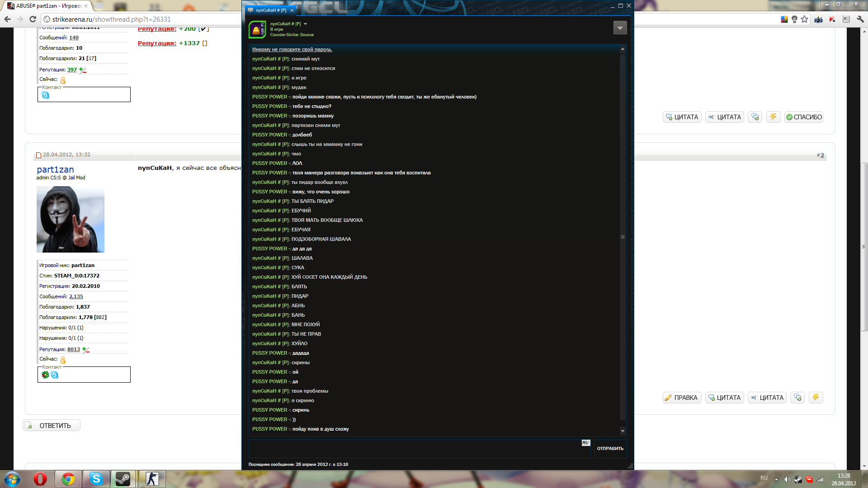Click the part1zan Anonymous mask avatar

click(71, 219)
